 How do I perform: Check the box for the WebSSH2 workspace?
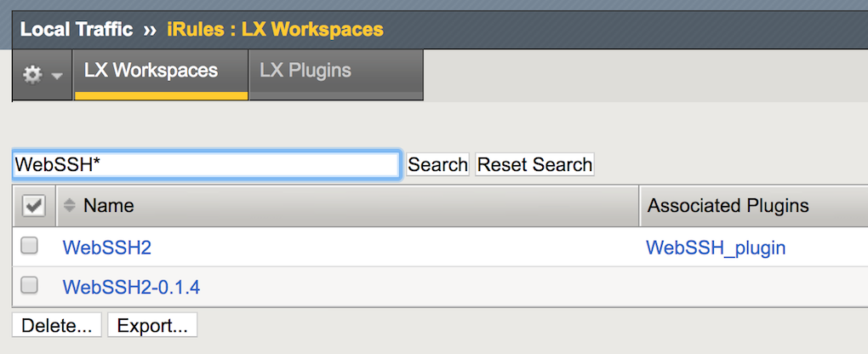pos(30,246)
